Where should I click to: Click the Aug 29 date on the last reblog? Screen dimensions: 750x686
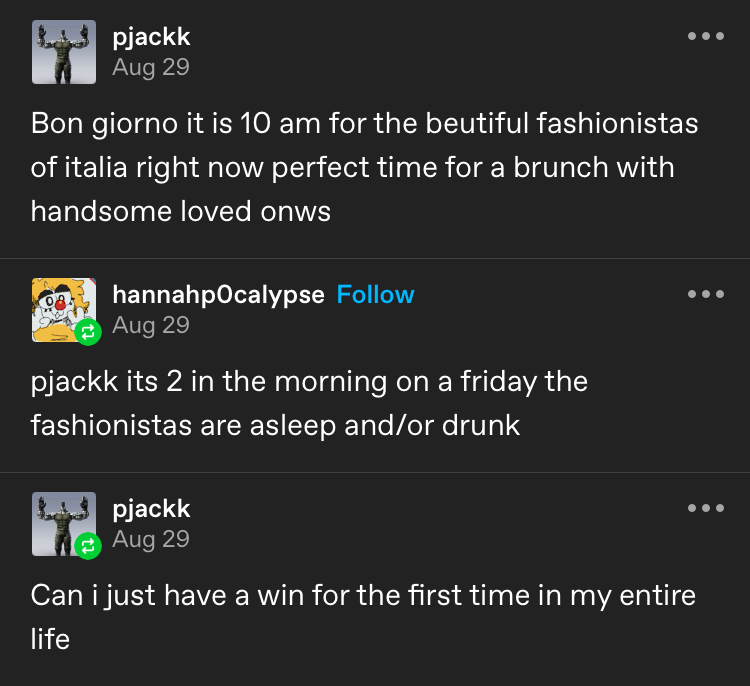[x=150, y=539]
